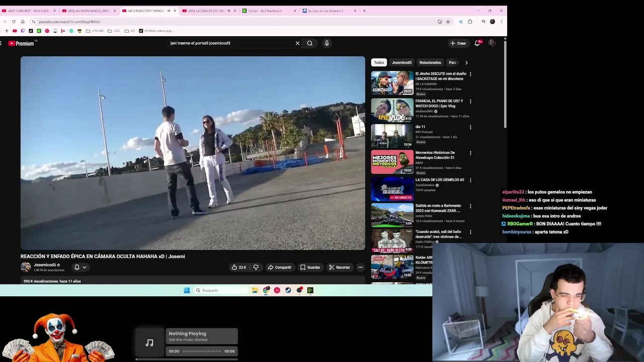Like the video with the thumbs-up button

click(x=238, y=267)
